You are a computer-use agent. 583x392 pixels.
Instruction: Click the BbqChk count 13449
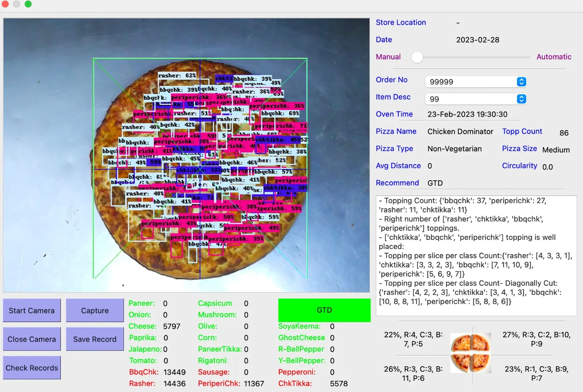pyautogui.click(x=174, y=372)
